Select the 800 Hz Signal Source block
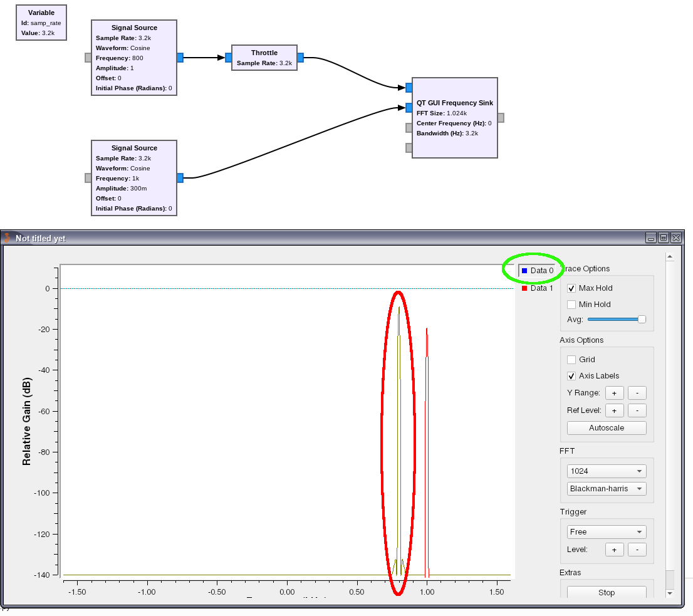The width and height of the screenshot is (693, 616). coord(134,58)
